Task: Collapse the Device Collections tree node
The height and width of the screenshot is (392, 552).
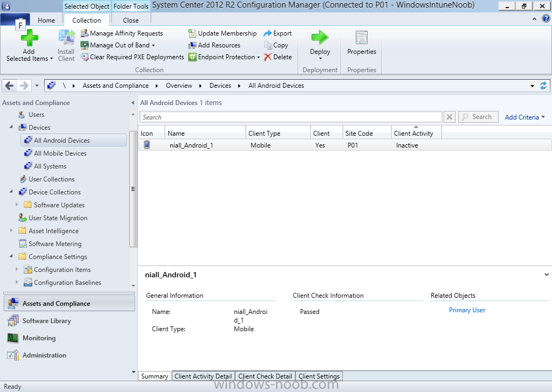Action: pyautogui.click(x=11, y=192)
